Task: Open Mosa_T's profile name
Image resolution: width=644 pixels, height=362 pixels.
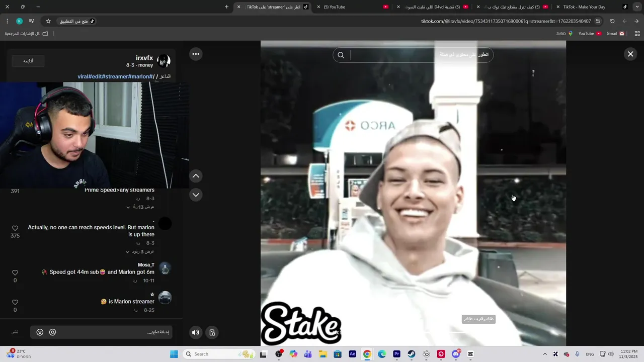Action: pos(146,265)
